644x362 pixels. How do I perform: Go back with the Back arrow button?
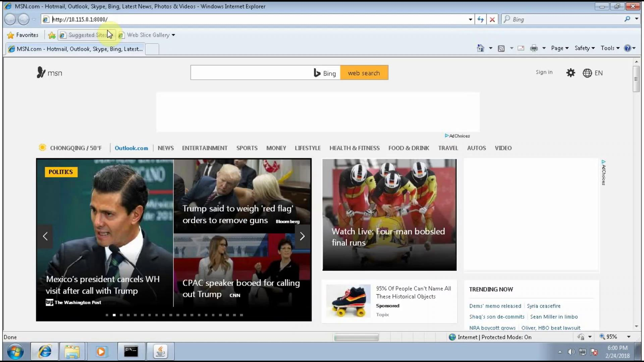10,19
